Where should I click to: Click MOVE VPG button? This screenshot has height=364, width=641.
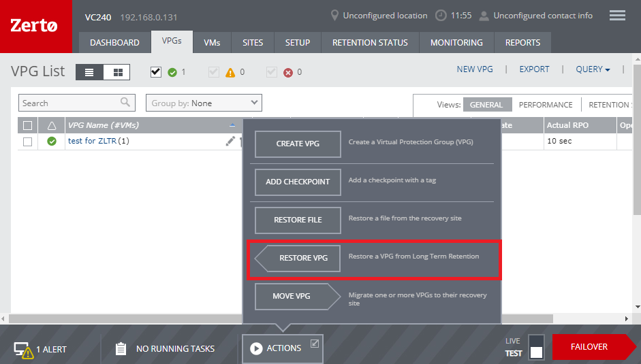[298, 296]
